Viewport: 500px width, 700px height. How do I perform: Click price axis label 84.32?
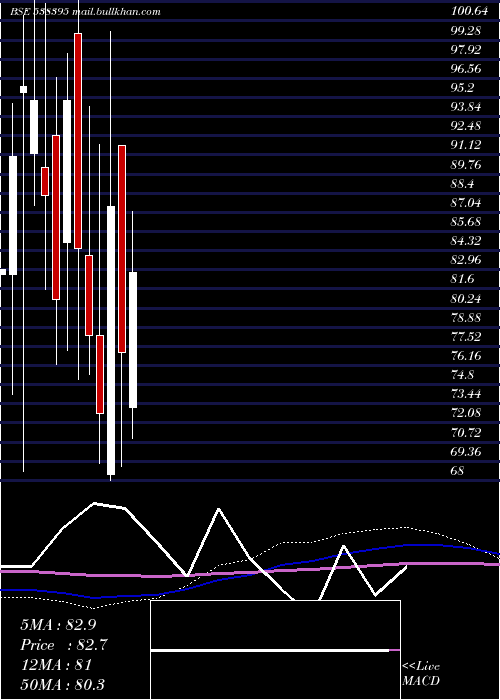[466, 241]
